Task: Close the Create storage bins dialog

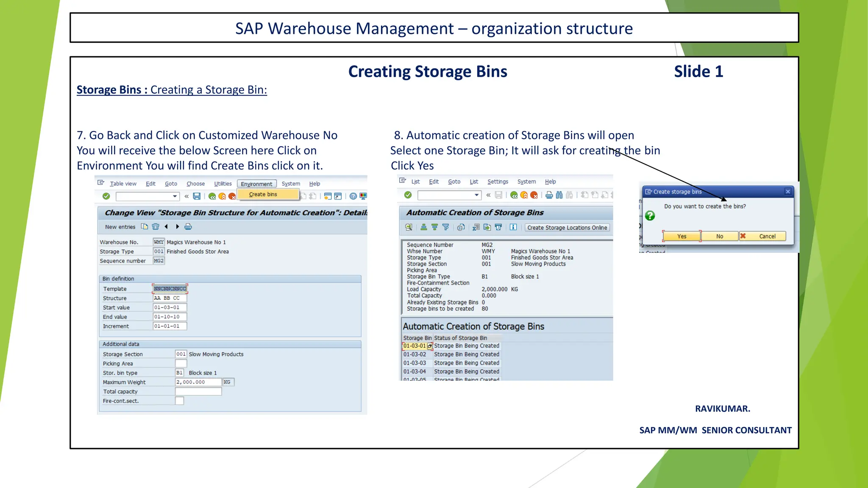Action: click(788, 191)
